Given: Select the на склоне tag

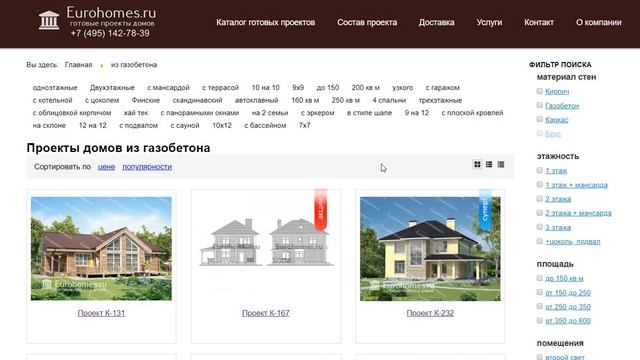Looking at the screenshot, I should click(49, 126).
